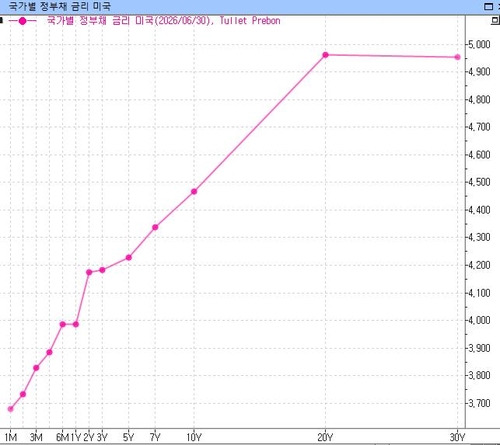The width and height of the screenshot is (500, 445).
Task: Click the 7Y data point on the curve
Action: (155, 227)
